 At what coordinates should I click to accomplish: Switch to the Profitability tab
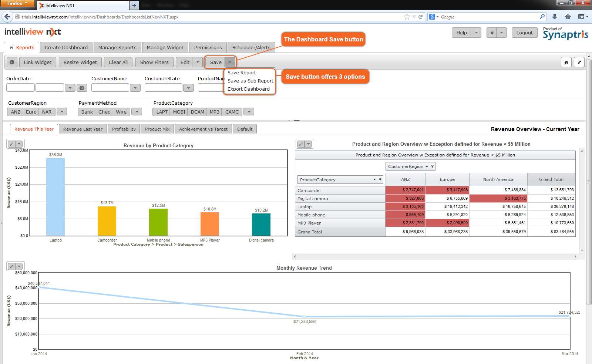124,129
